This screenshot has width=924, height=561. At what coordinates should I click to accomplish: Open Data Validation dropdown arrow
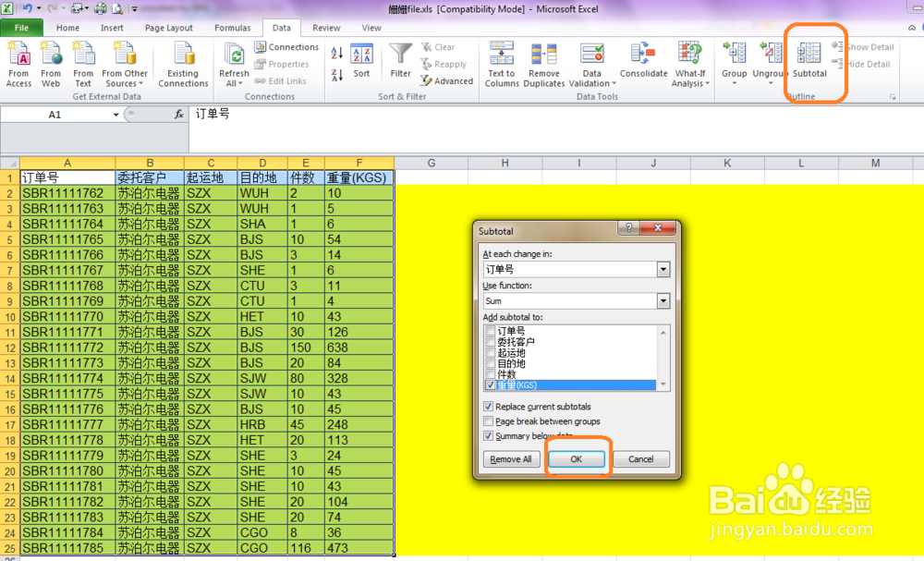pyautogui.click(x=614, y=84)
